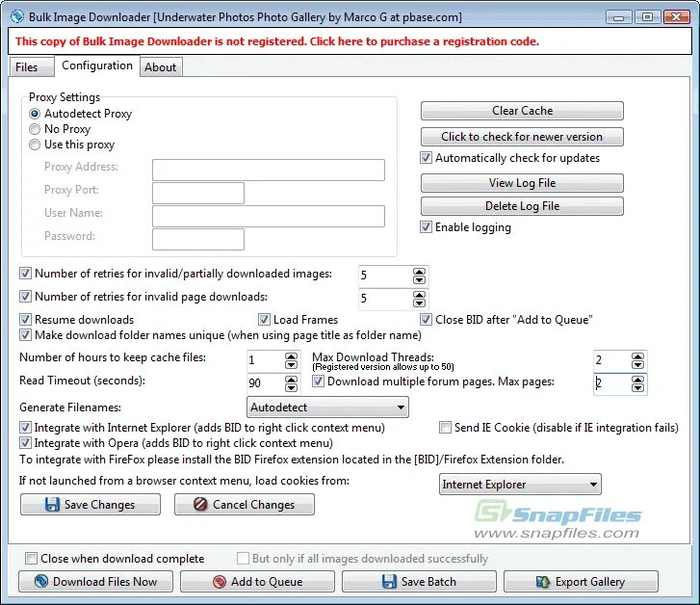Screen dimensions: 700x605
Task: Click the Proxy Address input field
Action: 269,170
